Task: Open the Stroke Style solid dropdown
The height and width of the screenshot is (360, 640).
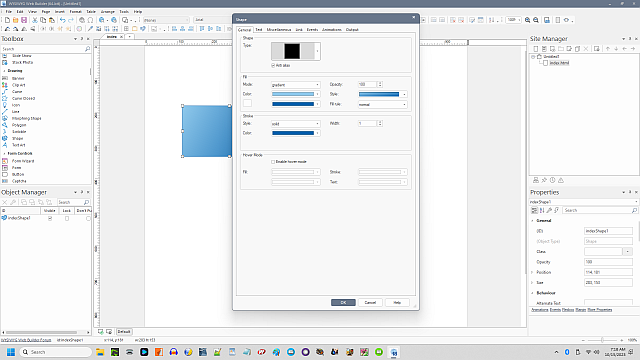Action: (296, 123)
